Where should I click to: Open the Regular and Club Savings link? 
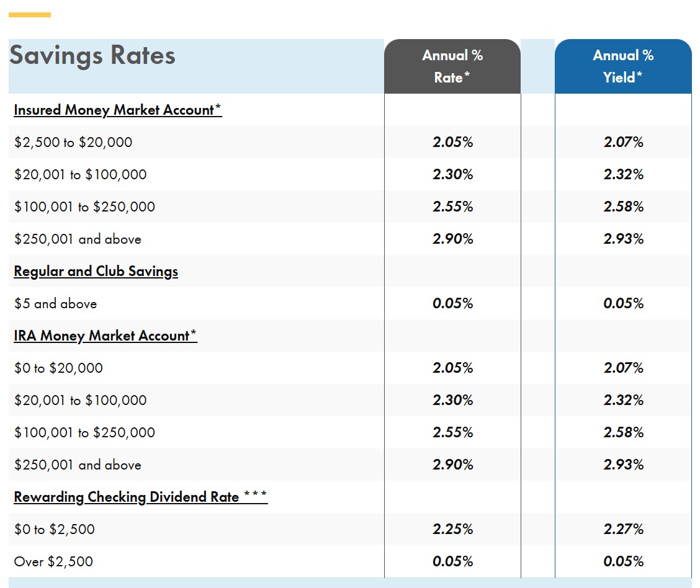[x=96, y=271]
